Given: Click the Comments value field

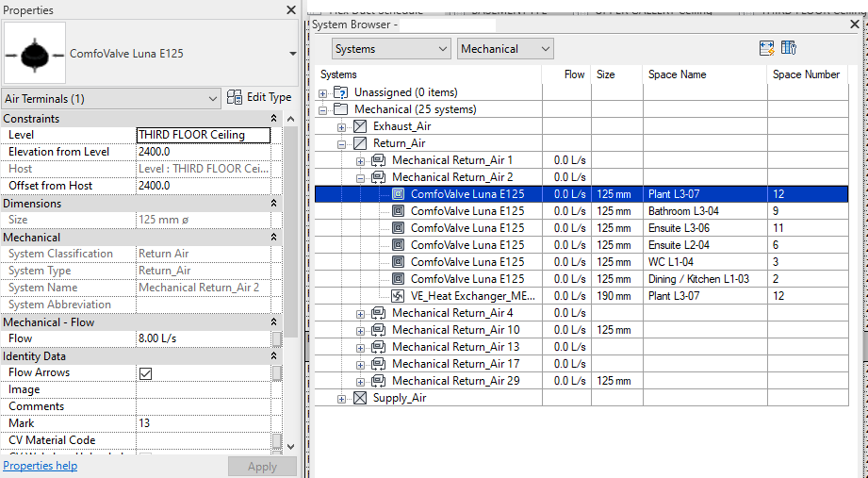Looking at the screenshot, I should [204, 406].
